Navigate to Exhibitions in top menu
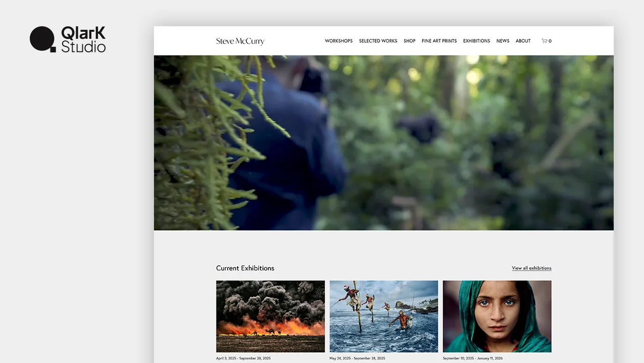 click(x=476, y=41)
